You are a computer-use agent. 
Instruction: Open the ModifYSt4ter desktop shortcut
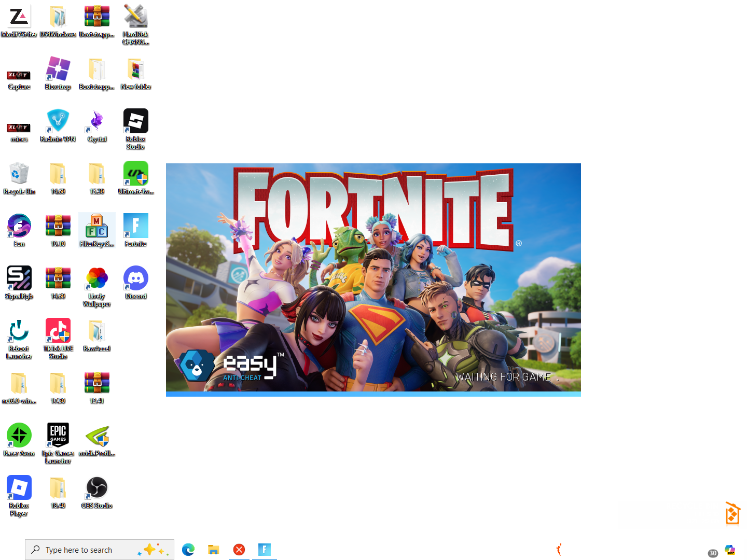coord(19,21)
